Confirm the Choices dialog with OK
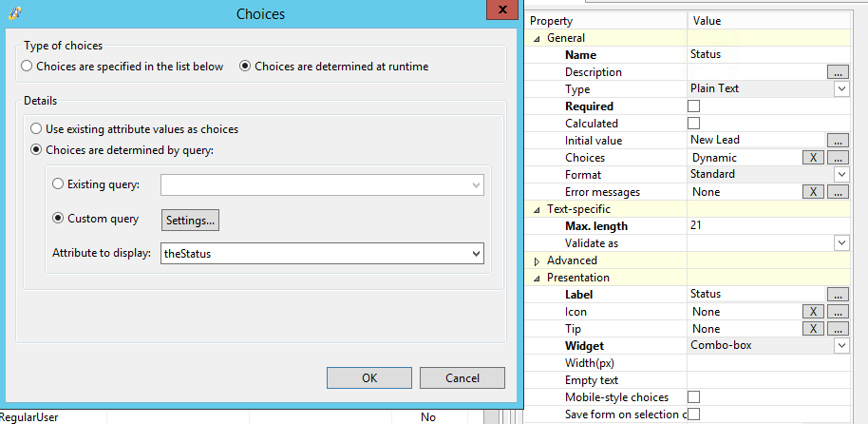 pyautogui.click(x=369, y=378)
